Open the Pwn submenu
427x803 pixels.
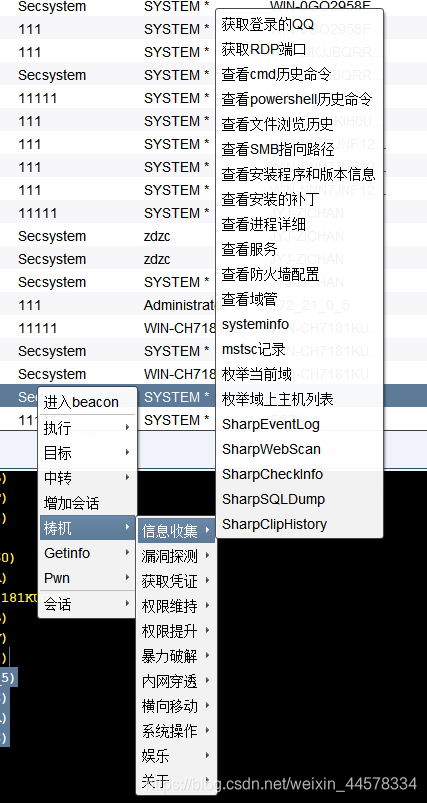[x=88, y=578]
